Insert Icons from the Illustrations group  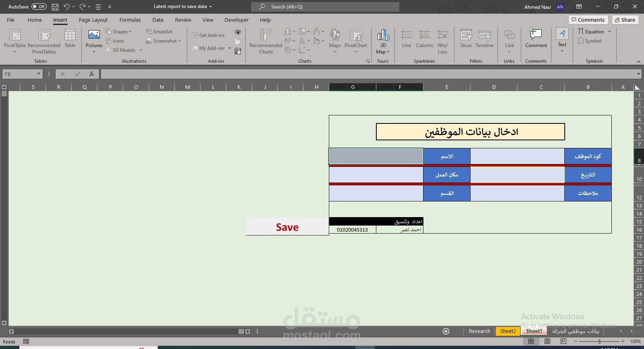pos(115,41)
